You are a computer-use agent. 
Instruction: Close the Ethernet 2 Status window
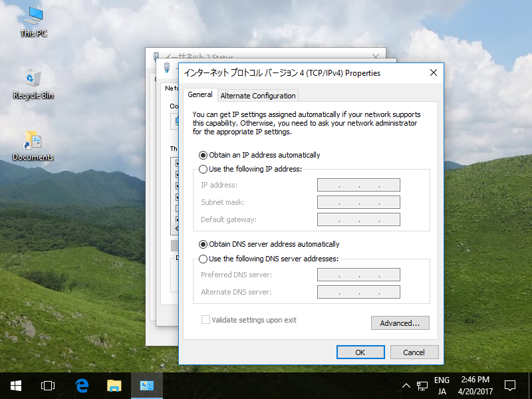coord(376,57)
